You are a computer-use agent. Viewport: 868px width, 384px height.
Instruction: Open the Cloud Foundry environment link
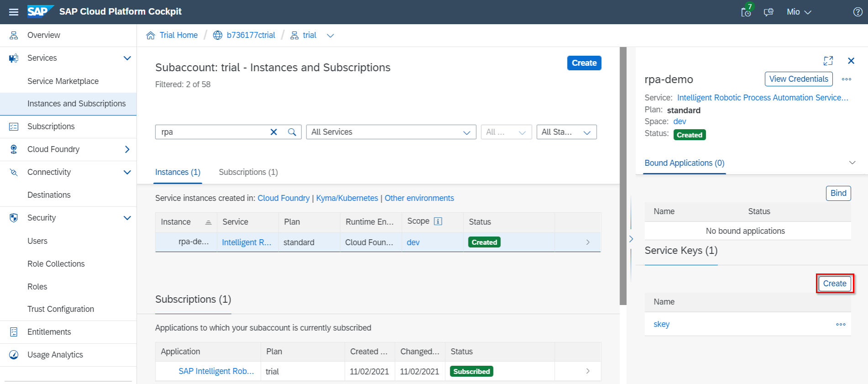[284, 198]
